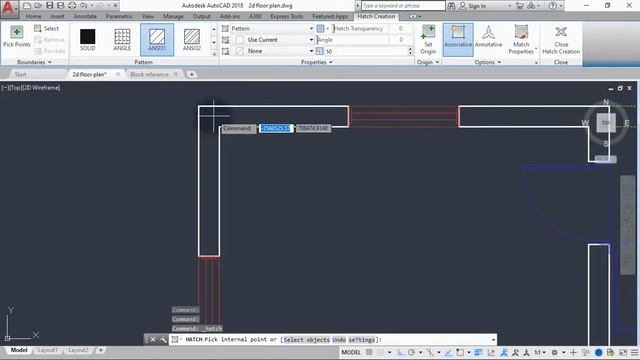Choose the ANGLE hatch pattern
Viewport: 640px width, 360px height.
(122, 40)
